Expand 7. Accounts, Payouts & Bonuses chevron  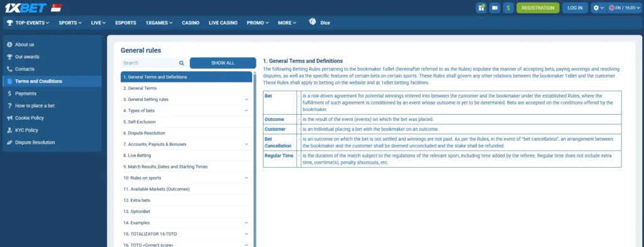pyautogui.click(x=247, y=144)
